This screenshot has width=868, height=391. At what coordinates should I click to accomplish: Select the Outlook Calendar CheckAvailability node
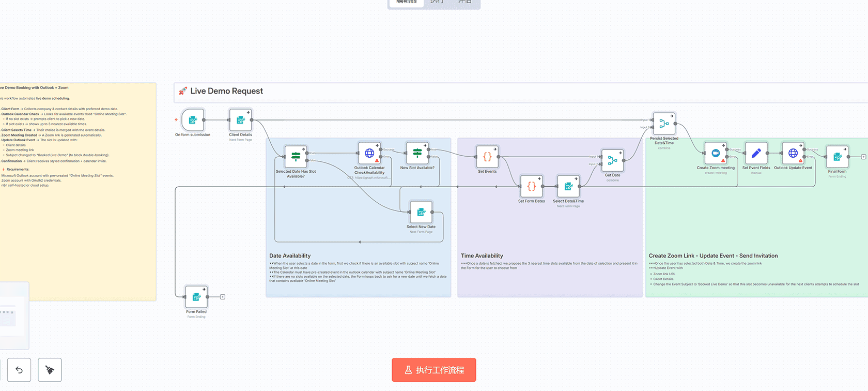coord(369,153)
